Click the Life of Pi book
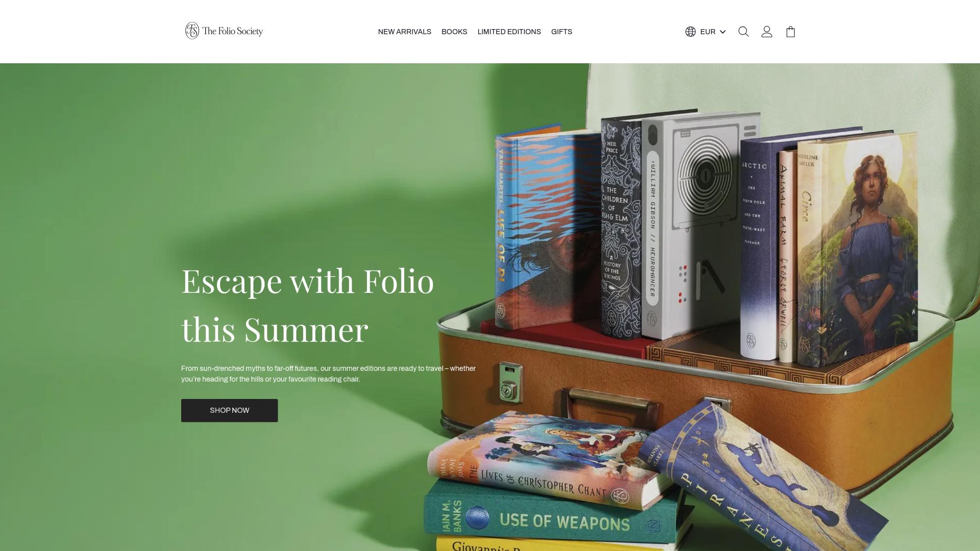The image size is (980, 551). (546, 224)
